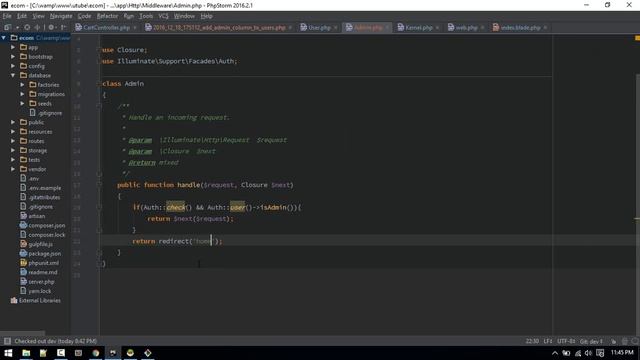
Task: Expand the bootstrap folder
Action: coord(13,57)
